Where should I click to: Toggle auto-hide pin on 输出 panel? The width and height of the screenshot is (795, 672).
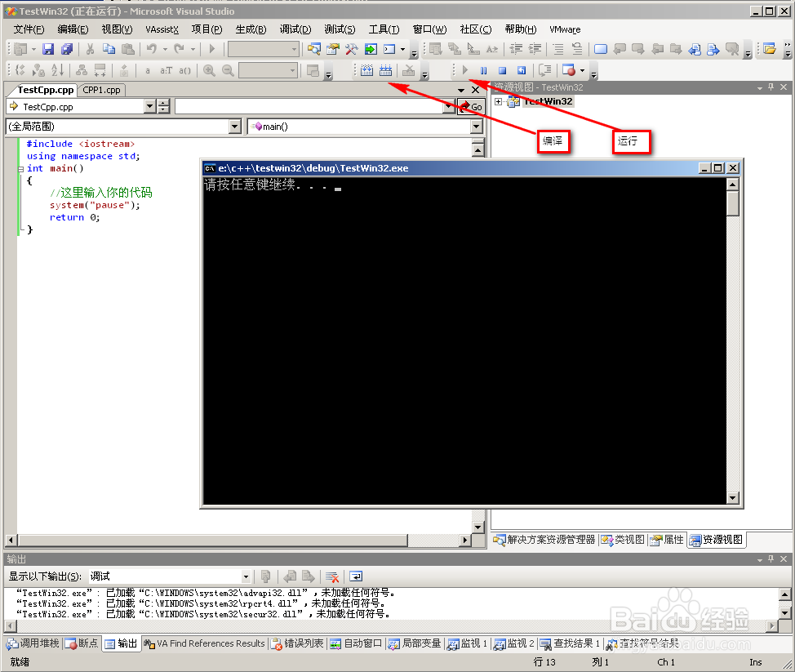click(771, 559)
